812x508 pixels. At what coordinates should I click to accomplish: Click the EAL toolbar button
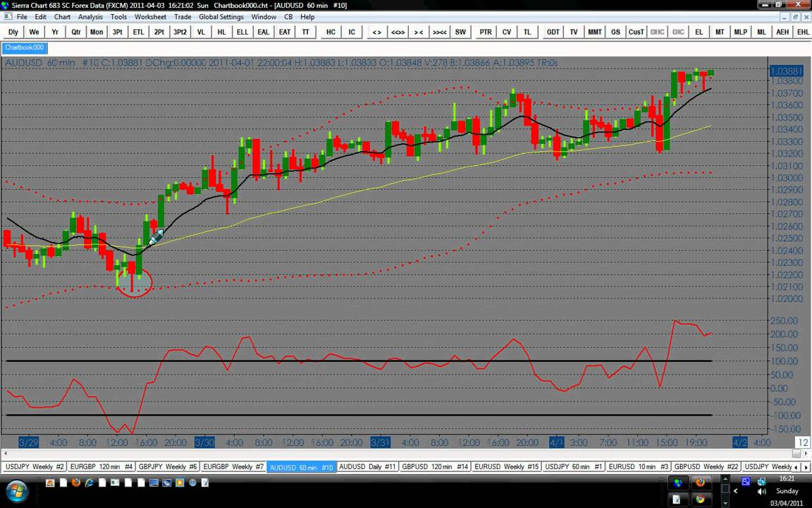click(263, 32)
